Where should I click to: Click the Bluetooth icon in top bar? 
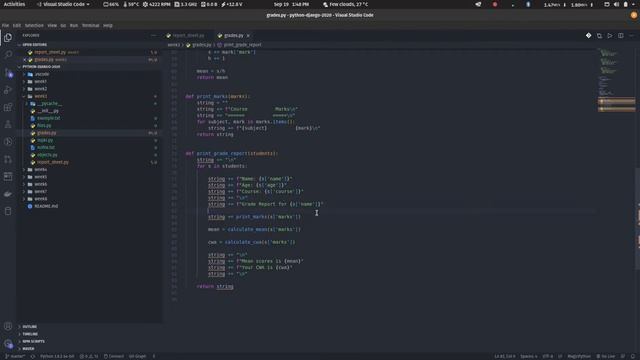[528, 4]
